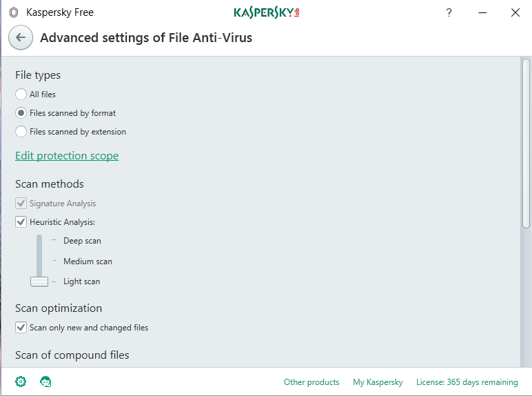Viewport: 532px width, 396px height.
Task: Choose Files scanned by extension option
Action: click(x=21, y=132)
